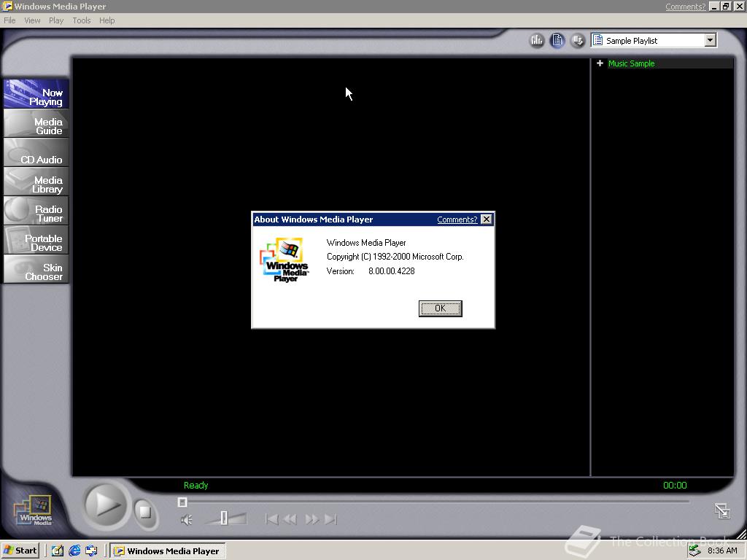Click the Stop button
This screenshot has width=747, height=560.
coord(145,512)
